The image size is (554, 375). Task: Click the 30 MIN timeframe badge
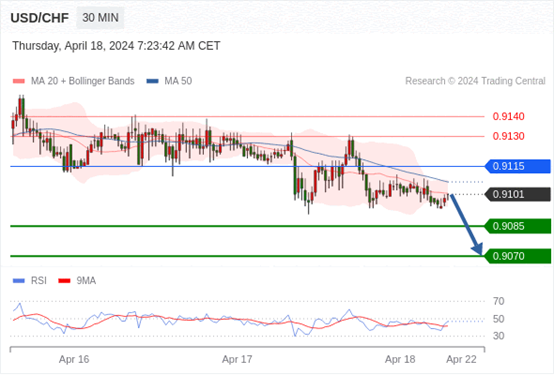coord(100,18)
